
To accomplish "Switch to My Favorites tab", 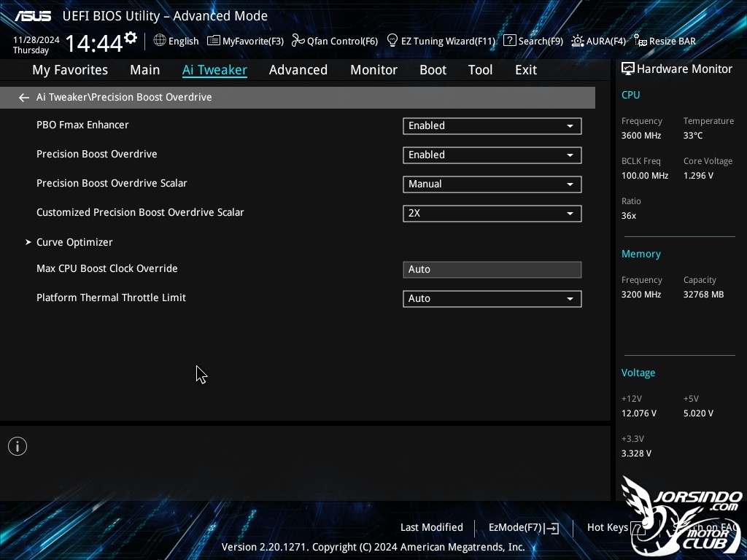I will coord(70,70).
